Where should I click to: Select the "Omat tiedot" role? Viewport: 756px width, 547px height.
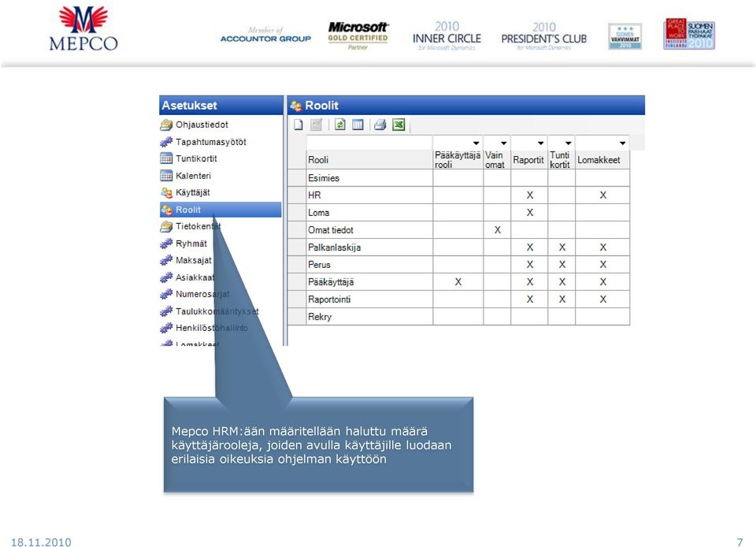(x=331, y=230)
